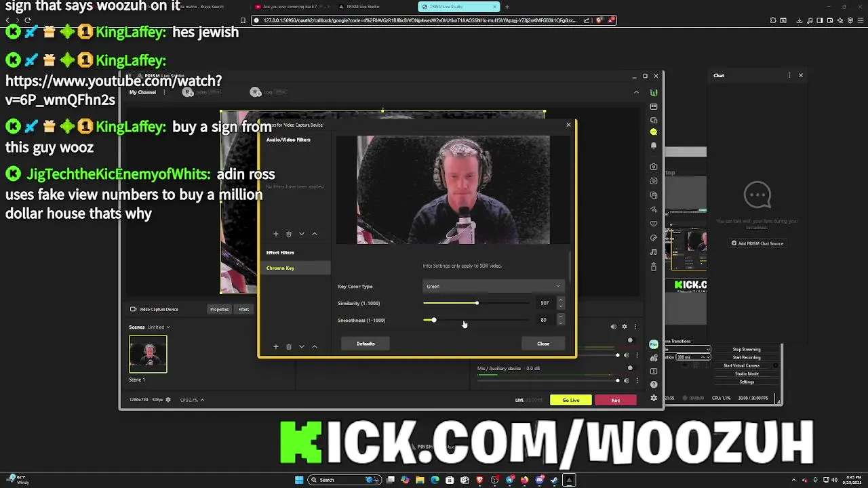Open Windows Start menu
This screenshot has width=868, height=488.
299,480
